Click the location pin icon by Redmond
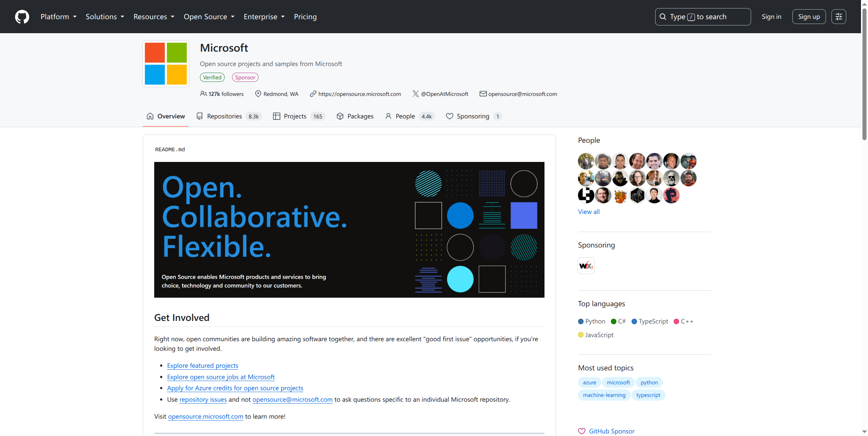Image resolution: width=868 pixels, height=436 pixels. tap(258, 94)
